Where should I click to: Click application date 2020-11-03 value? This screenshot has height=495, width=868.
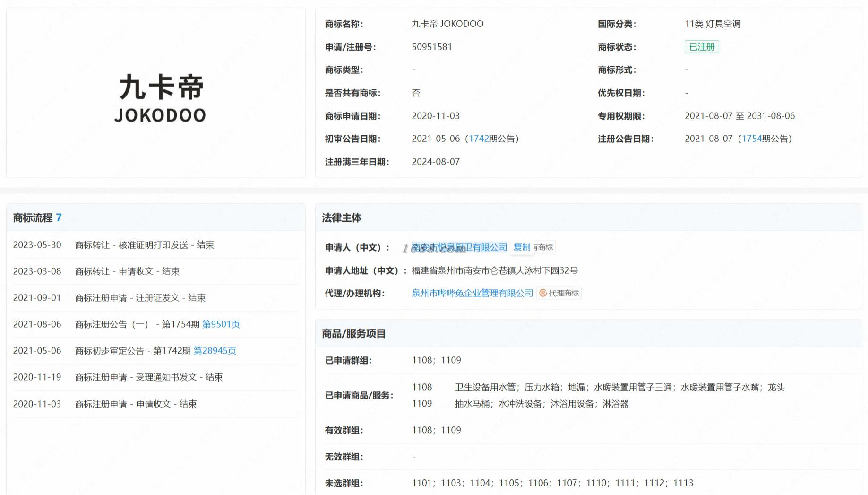pyautogui.click(x=436, y=116)
